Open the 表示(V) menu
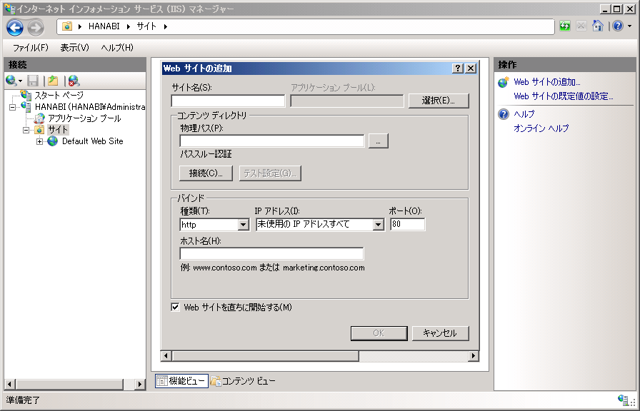The width and height of the screenshot is (640, 411). [x=75, y=48]
